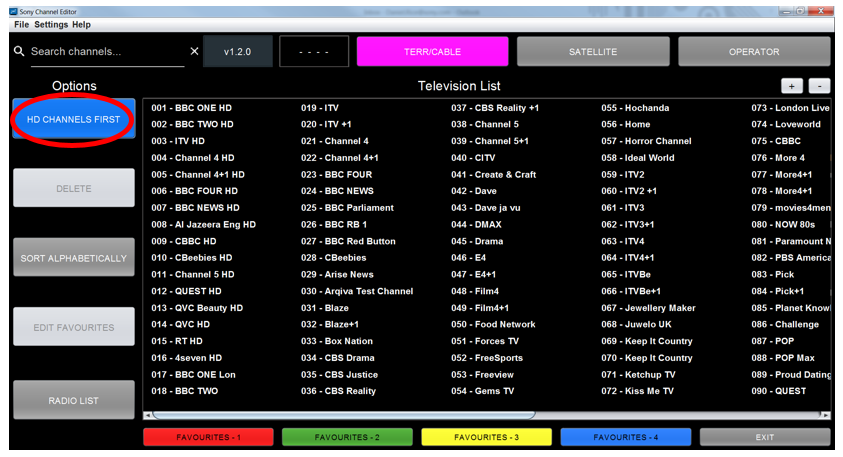Click the minus button above the list

pos(819,86)
